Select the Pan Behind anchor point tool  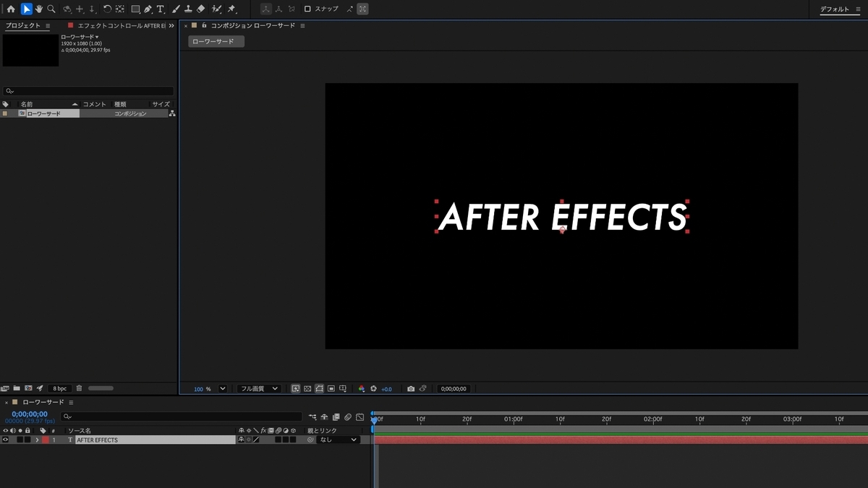(x=119, y=9)
